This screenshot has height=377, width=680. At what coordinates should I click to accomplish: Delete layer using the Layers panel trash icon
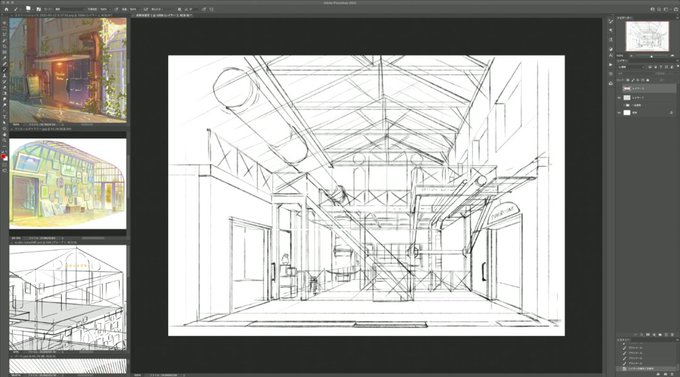click(672, 334)
